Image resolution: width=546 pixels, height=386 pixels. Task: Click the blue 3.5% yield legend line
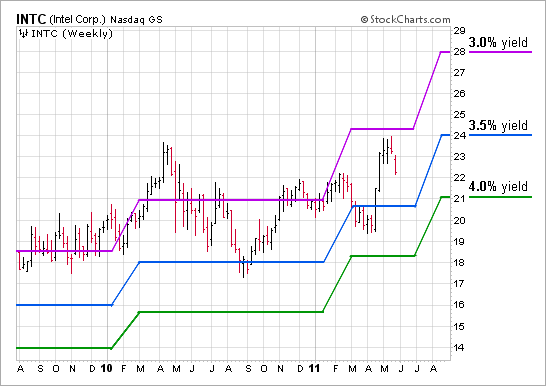pyautogui.click(x=500, y=135)
